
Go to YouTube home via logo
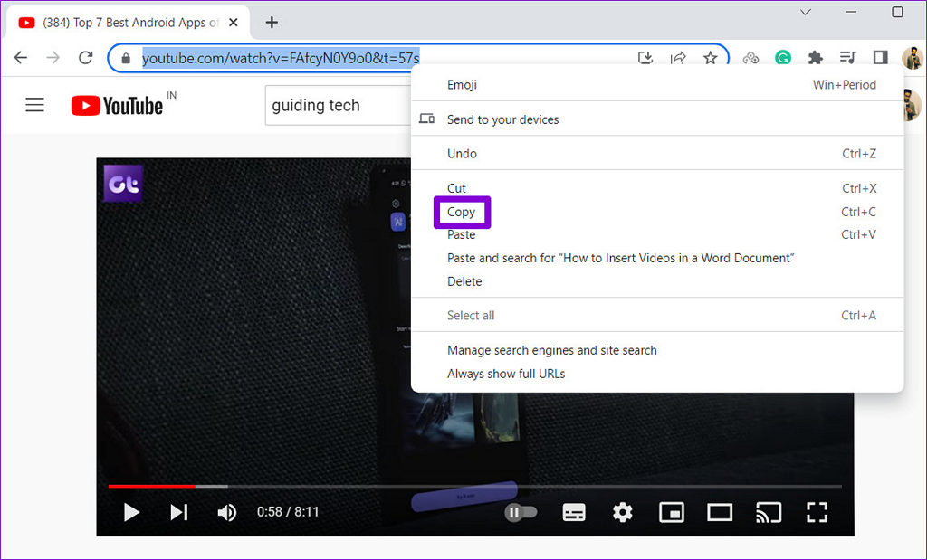[117, 106]
